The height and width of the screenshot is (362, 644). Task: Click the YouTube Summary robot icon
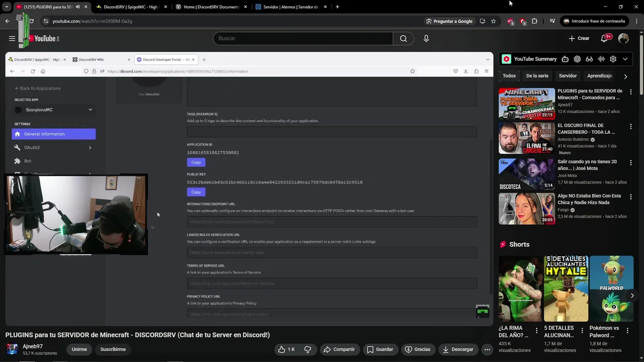tap(565, 59)
